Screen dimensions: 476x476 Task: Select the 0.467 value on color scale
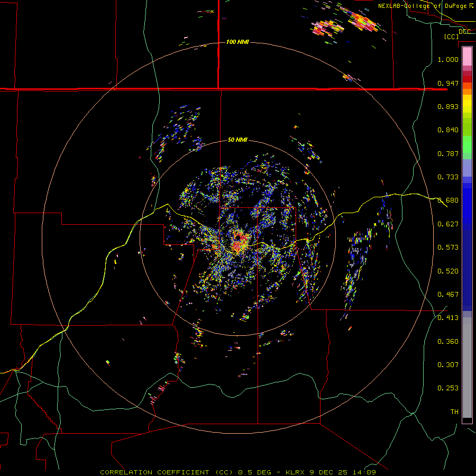448,295
